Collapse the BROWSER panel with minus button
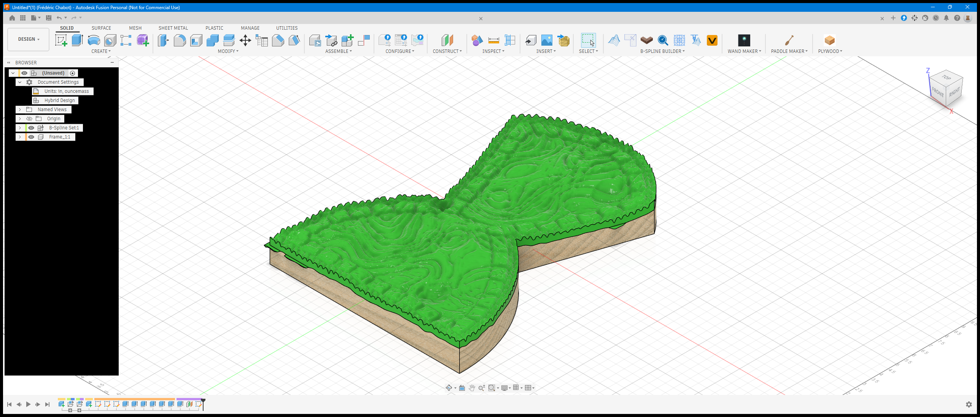The image size is (980, 417). coord(112,62)
